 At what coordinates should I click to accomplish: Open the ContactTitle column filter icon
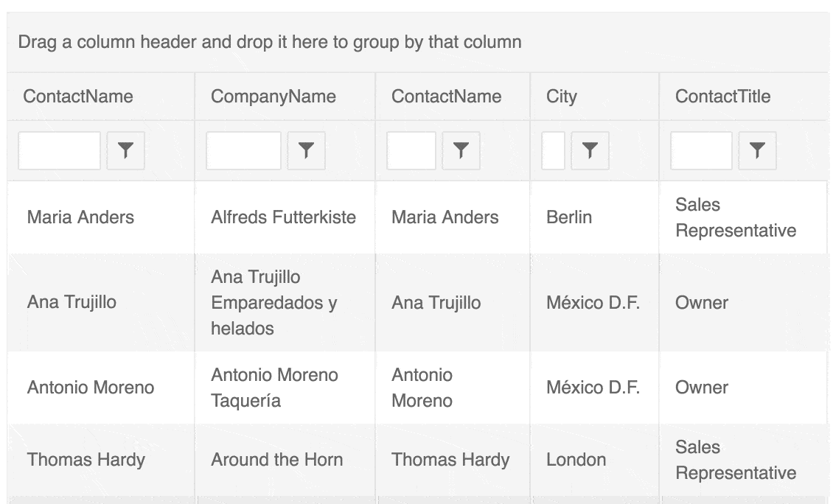[756, 150]
